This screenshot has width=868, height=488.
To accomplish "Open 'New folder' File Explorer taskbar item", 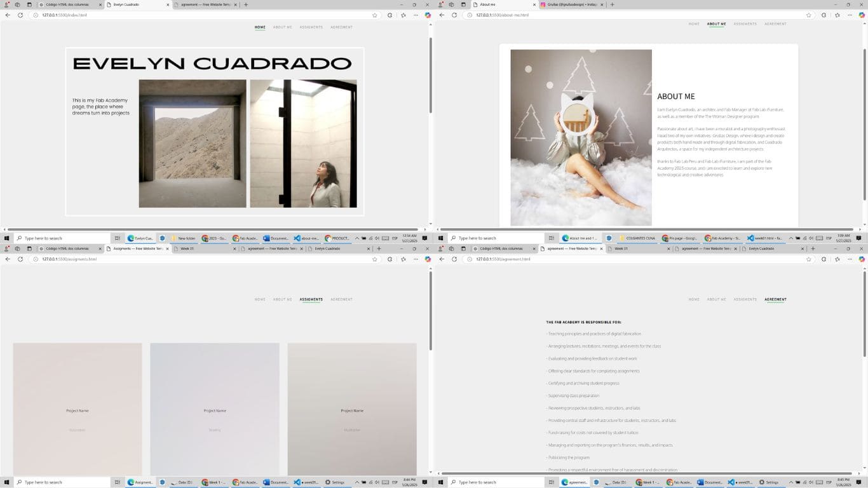I will [x=182, y=238].
